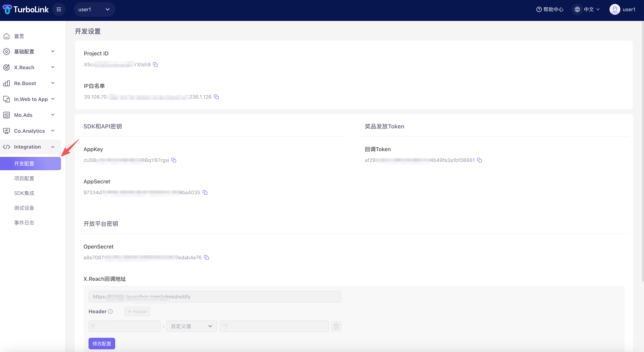Collapse the Integration sidebar section
This screenshot has width=644, height=352.
coord(30,147)
